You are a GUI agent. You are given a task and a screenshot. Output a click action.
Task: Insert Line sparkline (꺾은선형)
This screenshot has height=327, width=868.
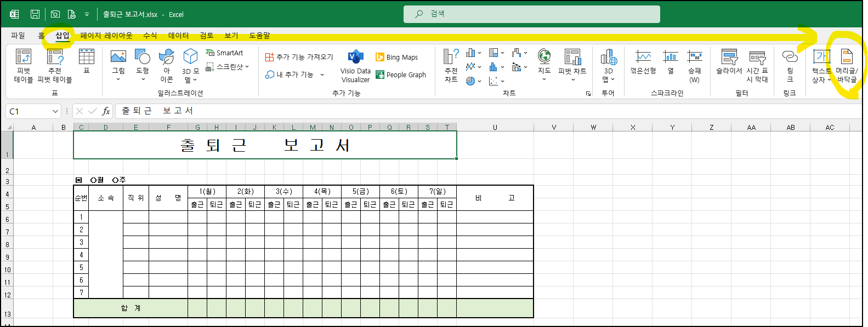point(643,61)
